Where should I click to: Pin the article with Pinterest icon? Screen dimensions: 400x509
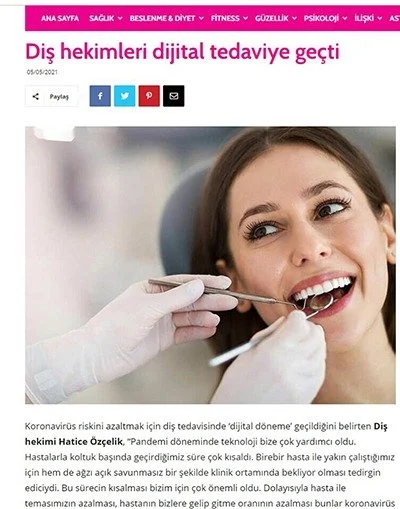click(x=149, y=96)
